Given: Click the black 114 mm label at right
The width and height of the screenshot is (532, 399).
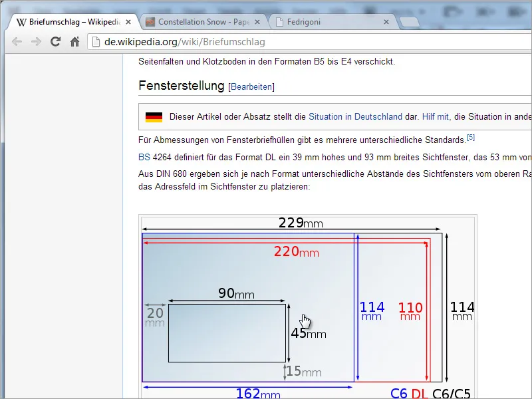Looking at the screenshot, I should (462, 311).
